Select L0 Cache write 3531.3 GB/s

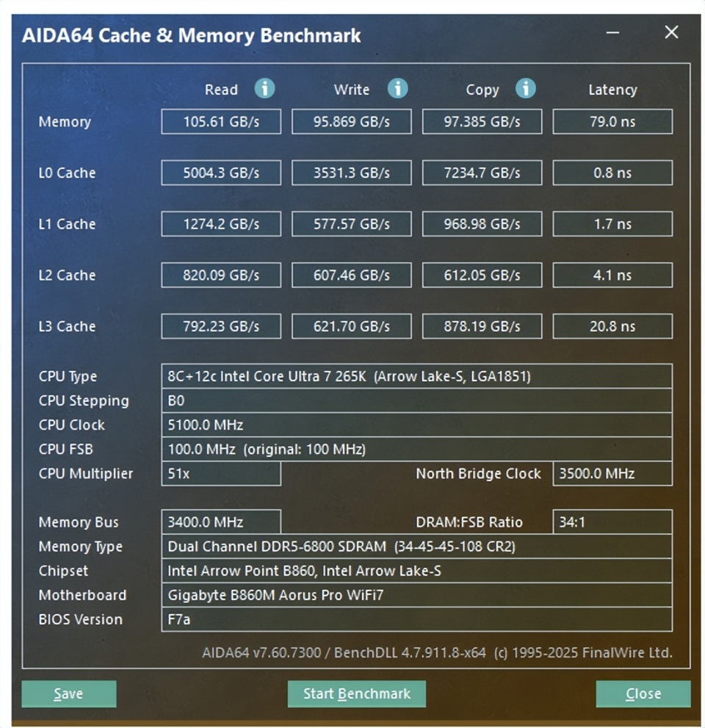[351, 173]
